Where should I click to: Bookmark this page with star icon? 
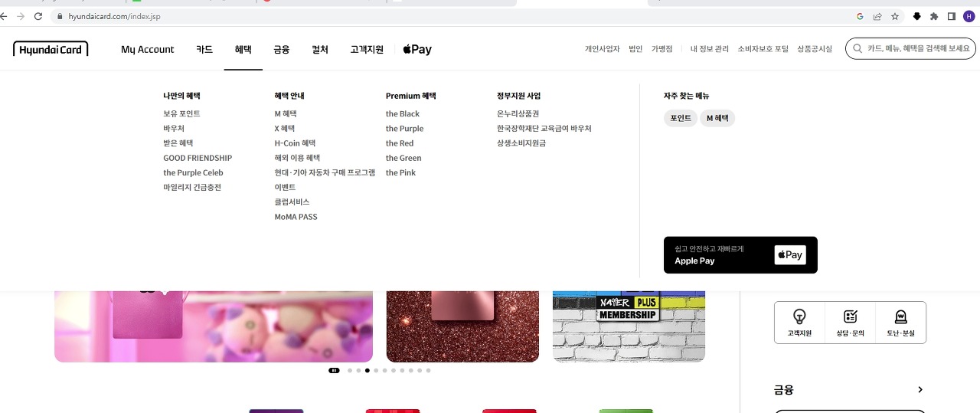click(x=894, y=16)
